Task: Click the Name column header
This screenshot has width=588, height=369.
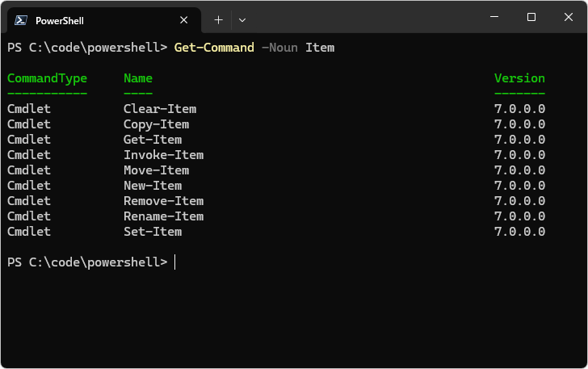Action: click(138, 78)
